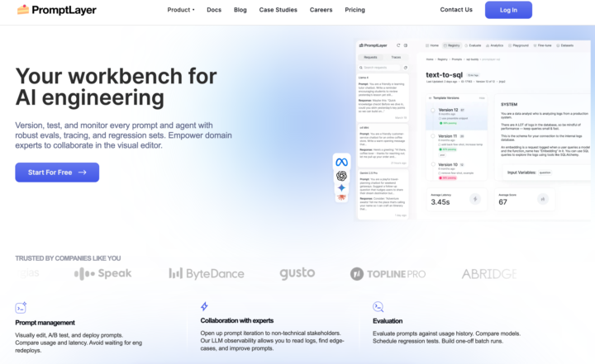Click the Collaboration with experts lightning icon

[204, 306]
